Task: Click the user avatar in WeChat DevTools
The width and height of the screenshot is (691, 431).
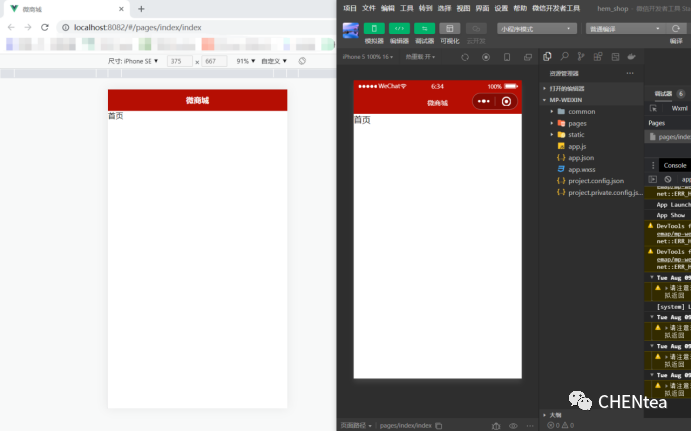Action: 351,30
